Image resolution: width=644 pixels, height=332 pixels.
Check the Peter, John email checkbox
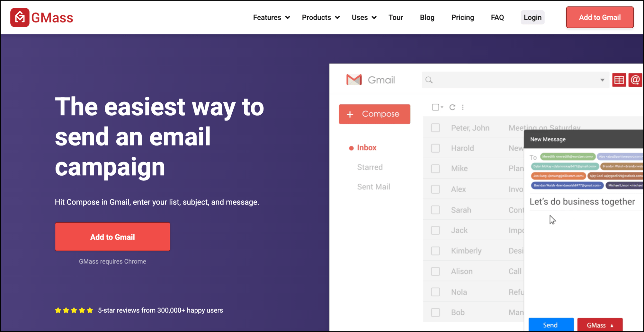point(435,127)
